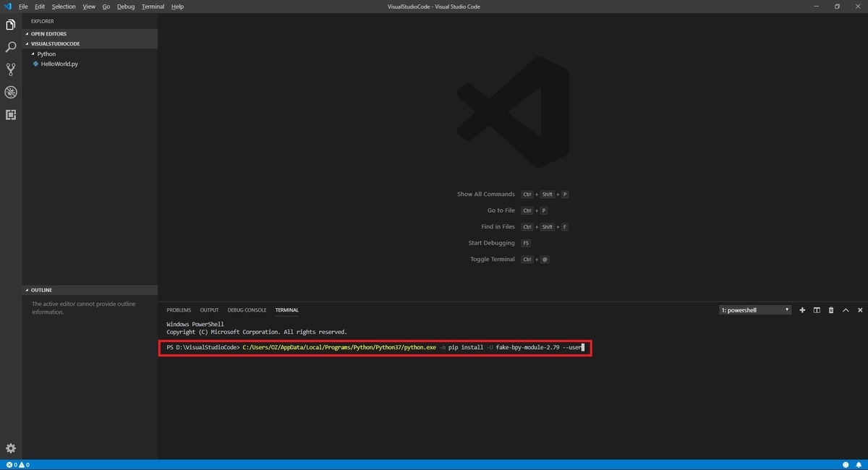Kill terminal with the trash icon
The image size is (868, 470).
coord(831,310)
